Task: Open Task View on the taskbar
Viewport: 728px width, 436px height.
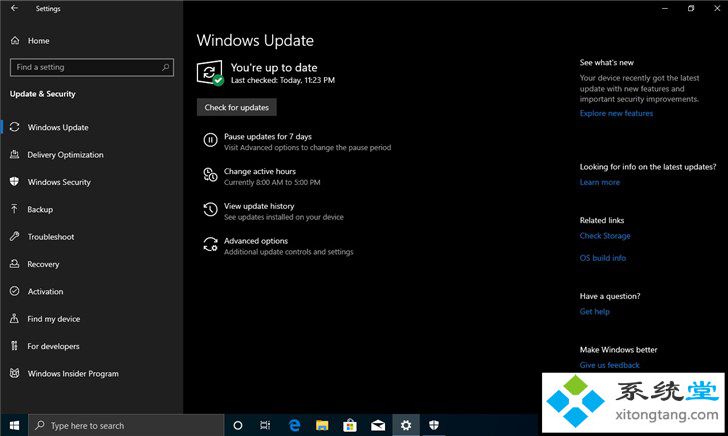Action: click(x=265, y=425)
